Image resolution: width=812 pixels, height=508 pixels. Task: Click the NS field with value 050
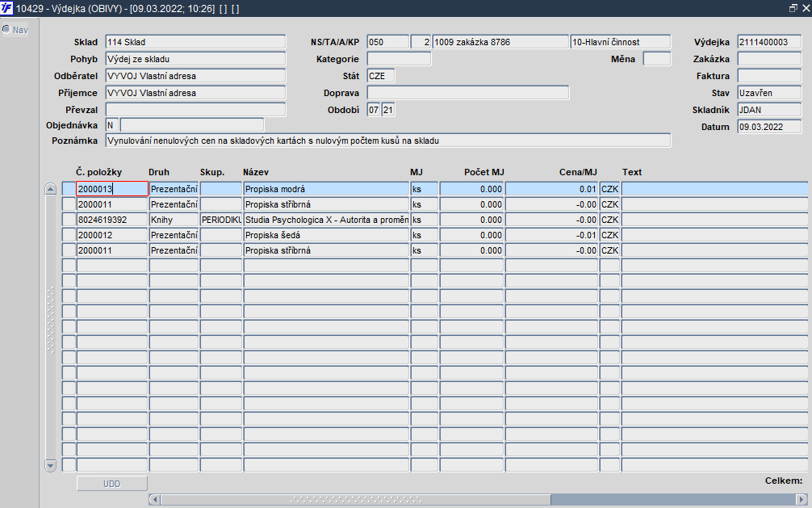tap(388, 42)
